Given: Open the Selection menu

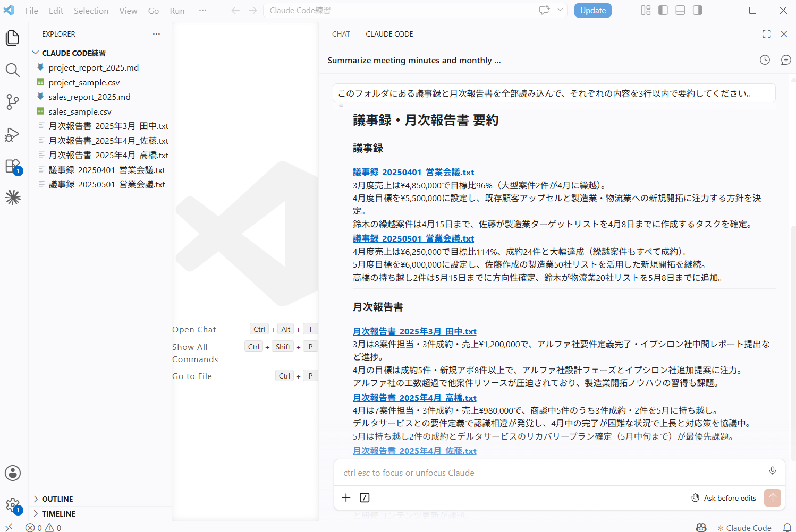Looking at the screenshot, I should pos(91,11).
